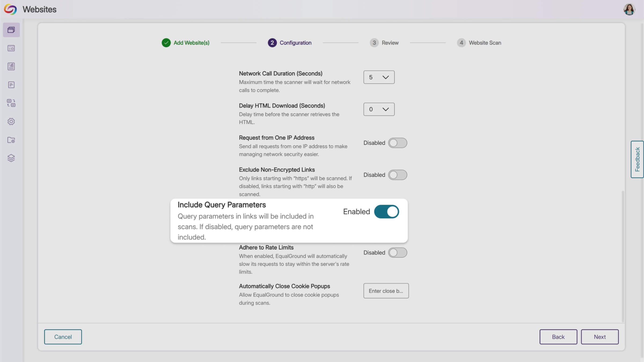
Task: Open the workflow transfer sidebar icon
Action: point(11,103)
